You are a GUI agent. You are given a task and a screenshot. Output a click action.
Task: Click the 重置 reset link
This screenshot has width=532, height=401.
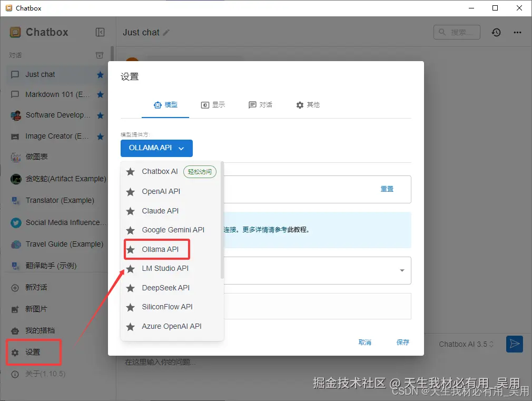point(387,189)
